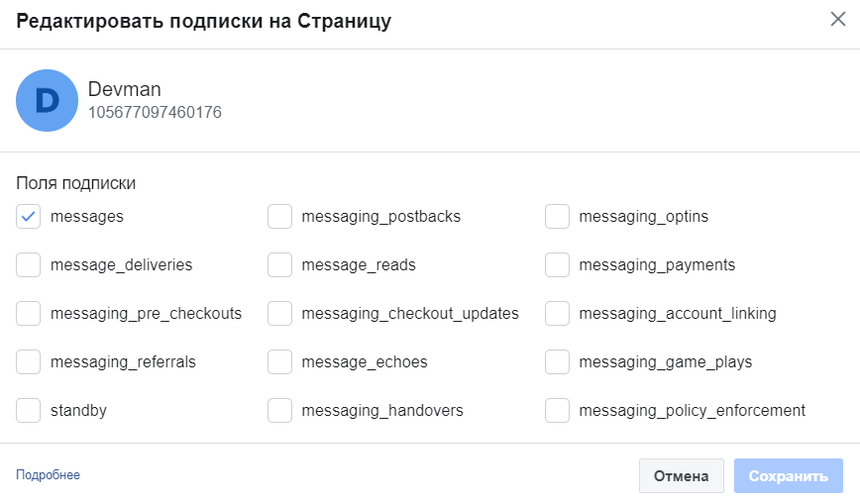The width and height of the screenshot is (860, 504).
Task: Check messaging_checkout_updates box
Action: click(280, 313)
